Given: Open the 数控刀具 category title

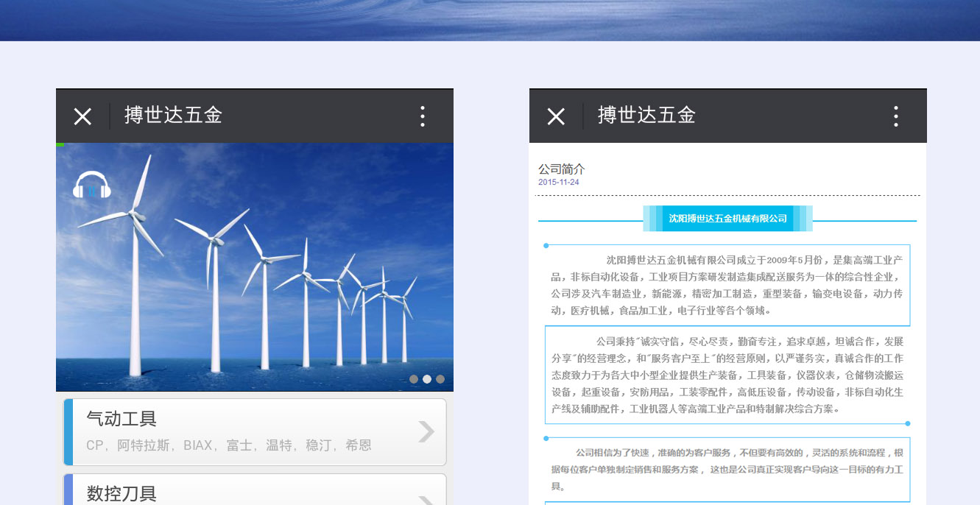Looking at the screenshot, I should tap(121, 493).
